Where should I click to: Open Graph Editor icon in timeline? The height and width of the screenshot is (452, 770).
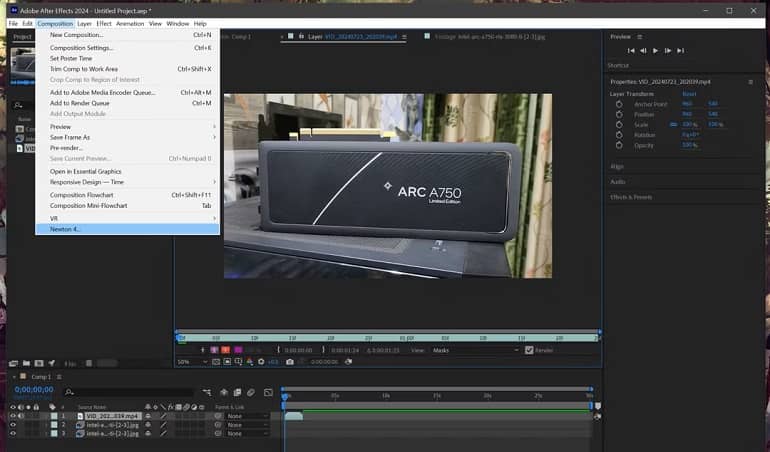tap(268, 393)
